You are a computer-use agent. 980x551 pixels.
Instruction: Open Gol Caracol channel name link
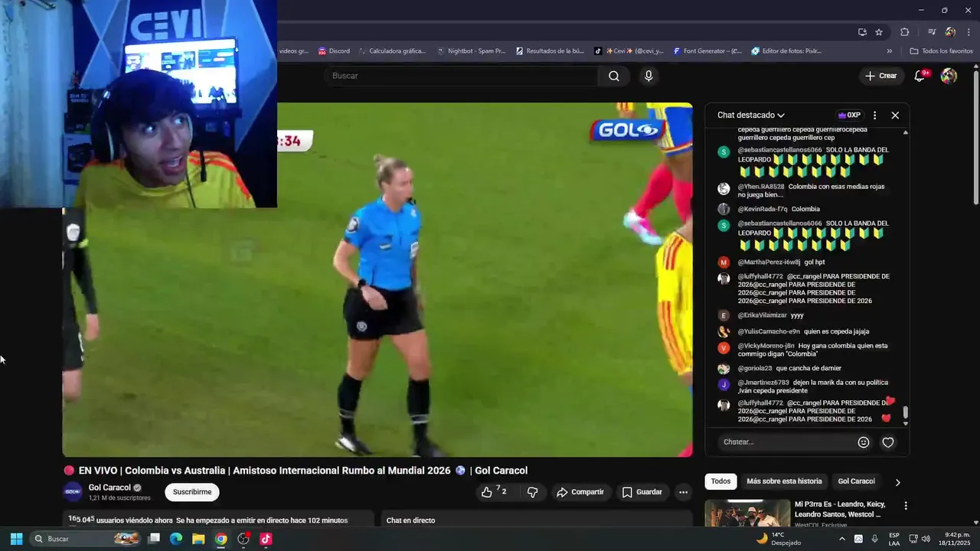coord(109,487)
